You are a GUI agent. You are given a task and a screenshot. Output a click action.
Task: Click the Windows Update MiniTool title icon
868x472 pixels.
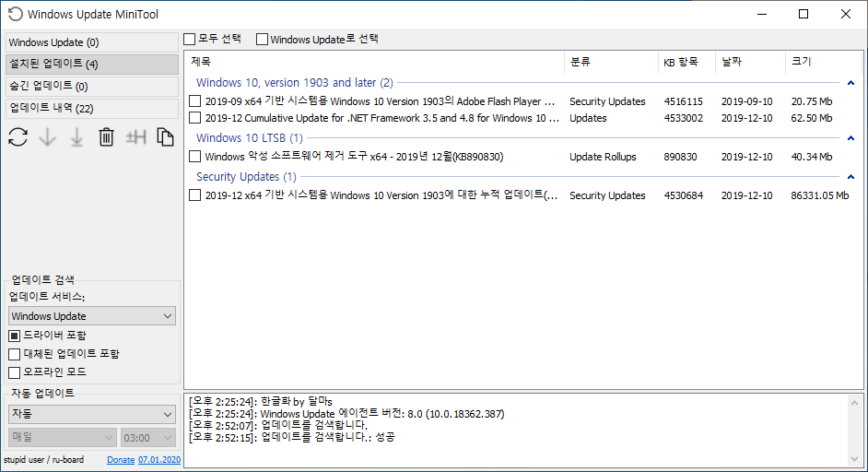point(15,14)
